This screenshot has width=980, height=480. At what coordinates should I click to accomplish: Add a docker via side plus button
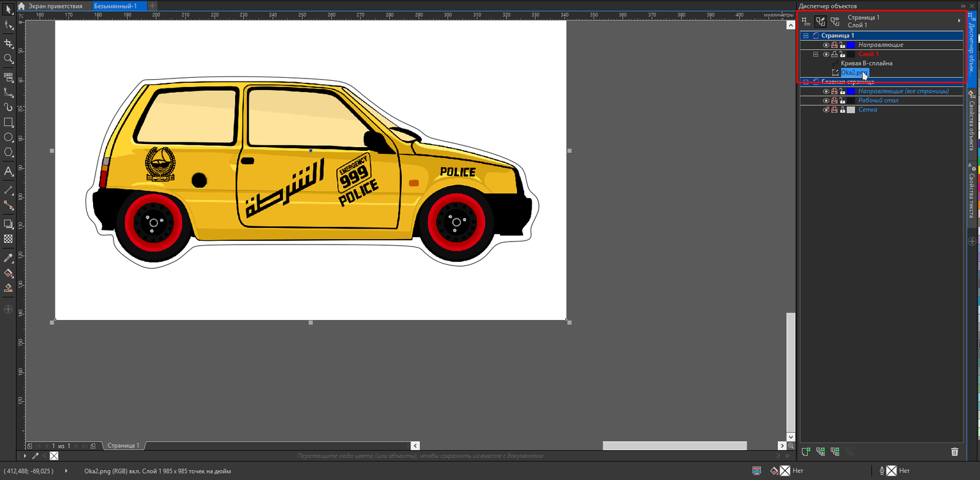tap(972, 242)
